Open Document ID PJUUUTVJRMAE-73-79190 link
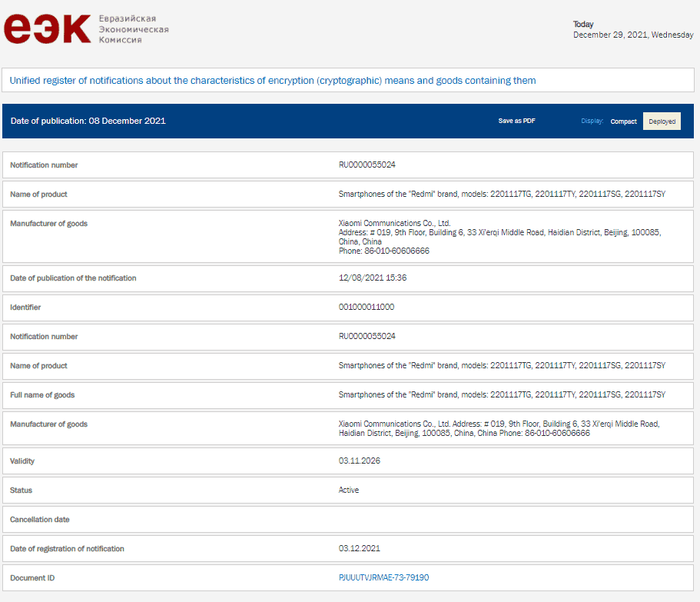This screenshot has height=602, width=700. (383, 577)
